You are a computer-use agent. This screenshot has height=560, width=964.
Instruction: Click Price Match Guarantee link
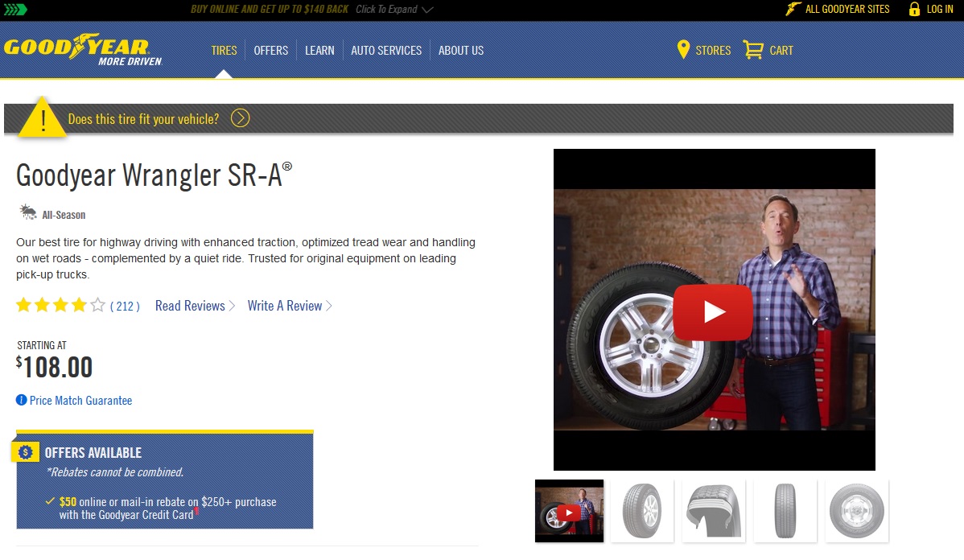(80, 400)
